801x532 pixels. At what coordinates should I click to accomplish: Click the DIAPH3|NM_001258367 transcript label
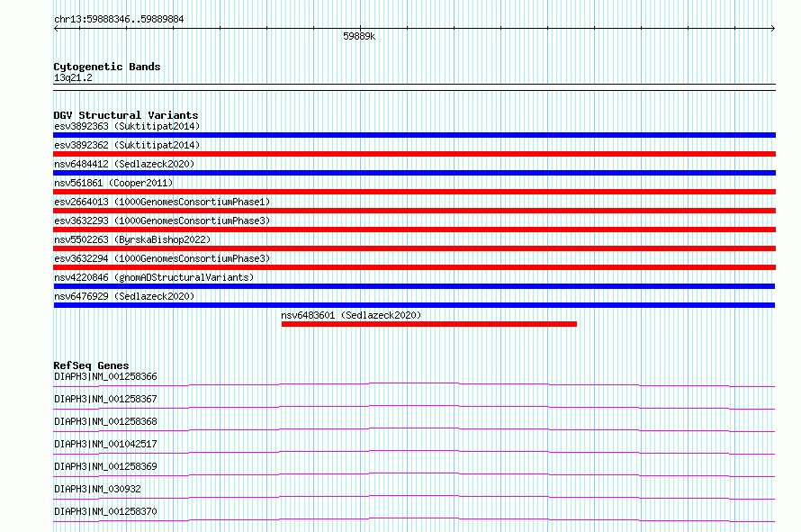tap(105, 399)
